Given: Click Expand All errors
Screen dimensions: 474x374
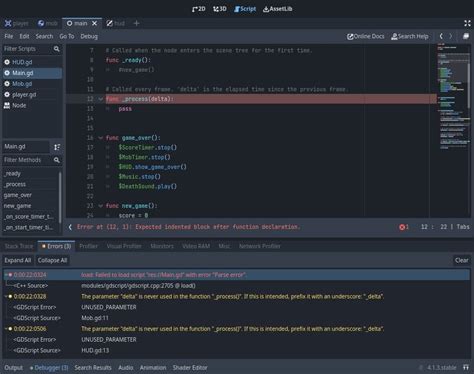Looking at the screenshot, I should (x=18, y=260).
